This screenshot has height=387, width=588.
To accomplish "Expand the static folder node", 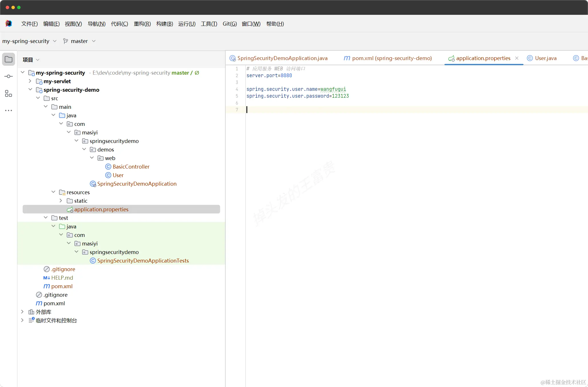I will pyautogui.click(x=61, y=200).
